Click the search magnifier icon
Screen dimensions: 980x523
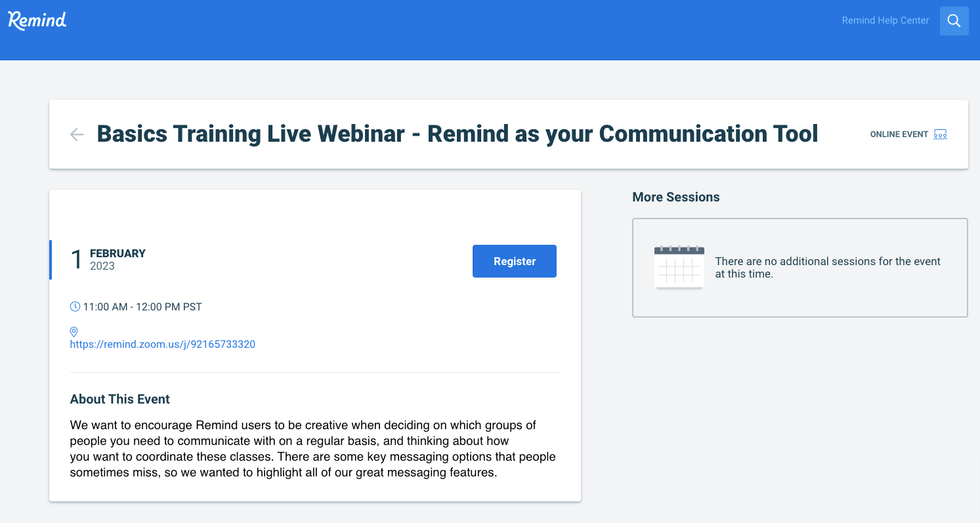954,21
